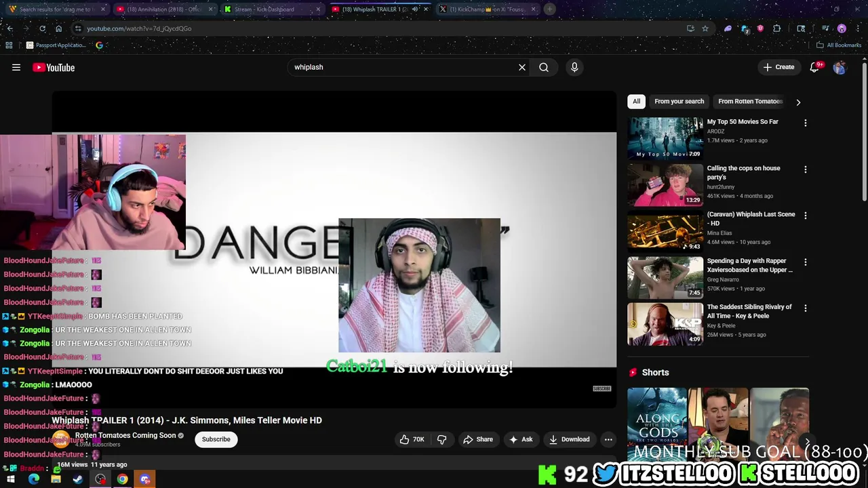Run search with the magnifier button
This screenshot has height=488, width=868.
pos(544,67)
